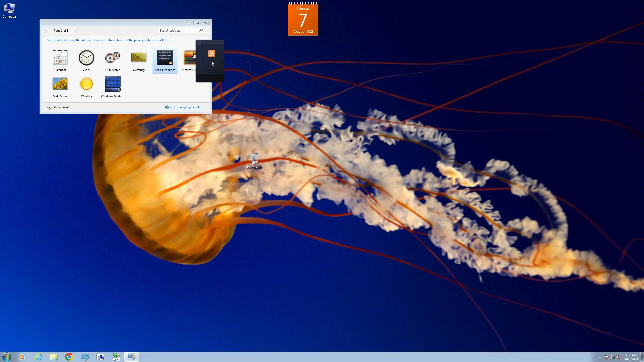This screenshot has height=362, width=644.
Task: Select the Weather gadget icon
Action: coord(86,84)
